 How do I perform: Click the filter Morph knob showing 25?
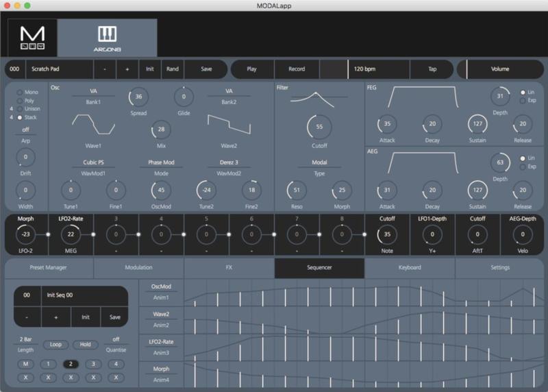pyautogui.click(x=341, y=191)
